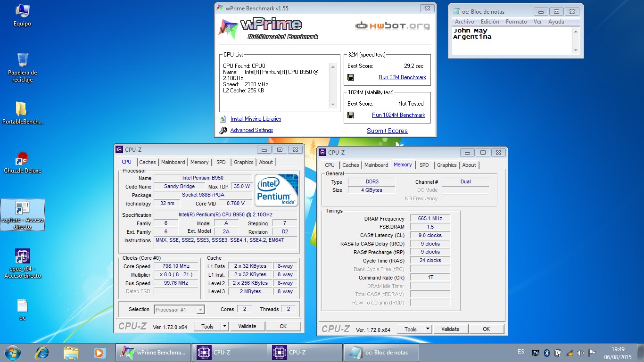Click the volume speaker tray icon
Image resolution: width=644 pixels, height=362 pixels.
580,353
